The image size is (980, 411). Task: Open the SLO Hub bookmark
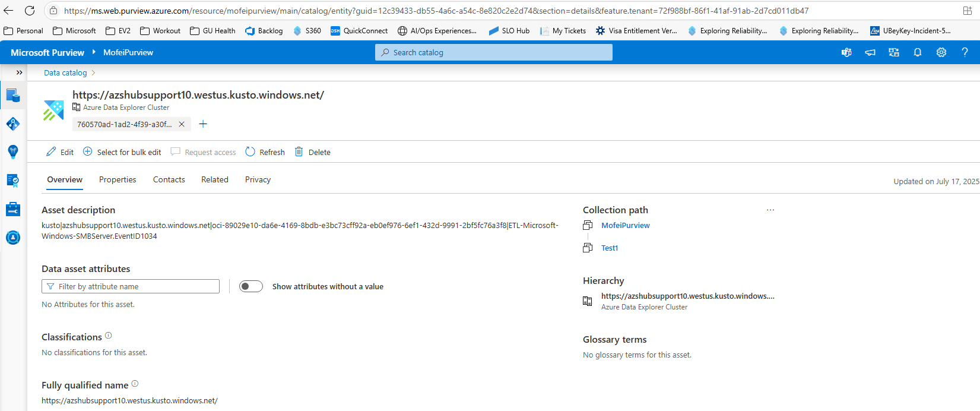coord(509,31)
